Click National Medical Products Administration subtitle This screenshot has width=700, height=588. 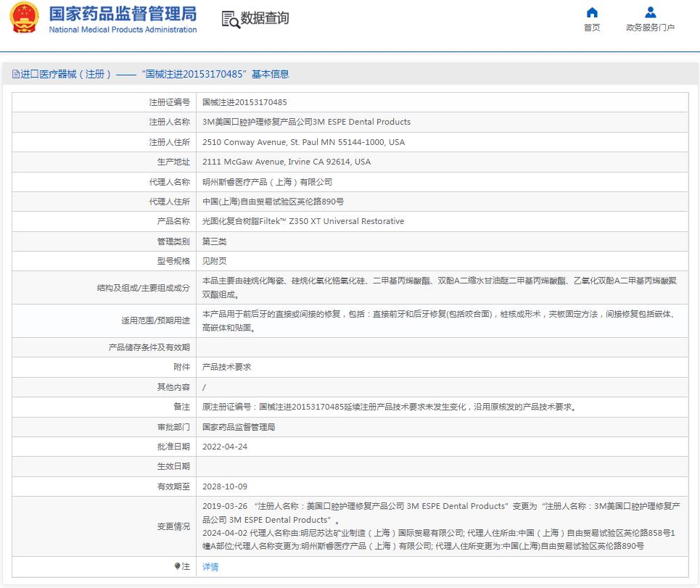(x=123, y=30)
